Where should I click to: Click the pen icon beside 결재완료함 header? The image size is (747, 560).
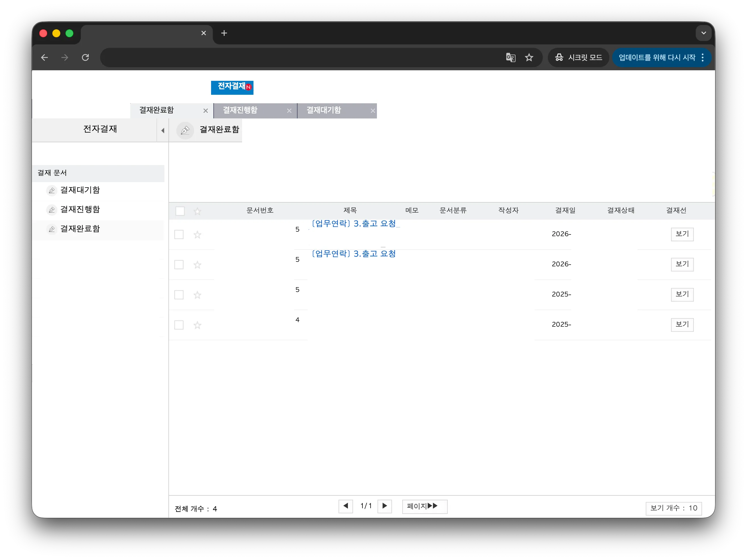tap(185, 130)
